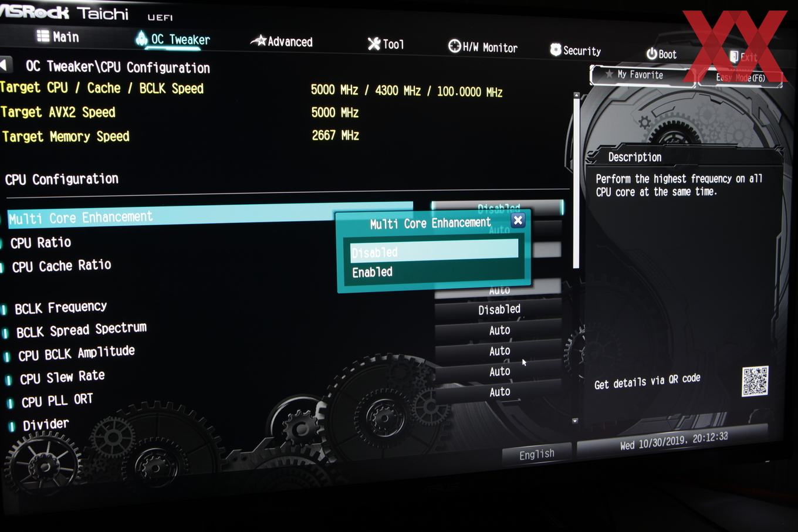Open the Tool tab
Viewport: 798px width, 532px height.
coord(386,44)
